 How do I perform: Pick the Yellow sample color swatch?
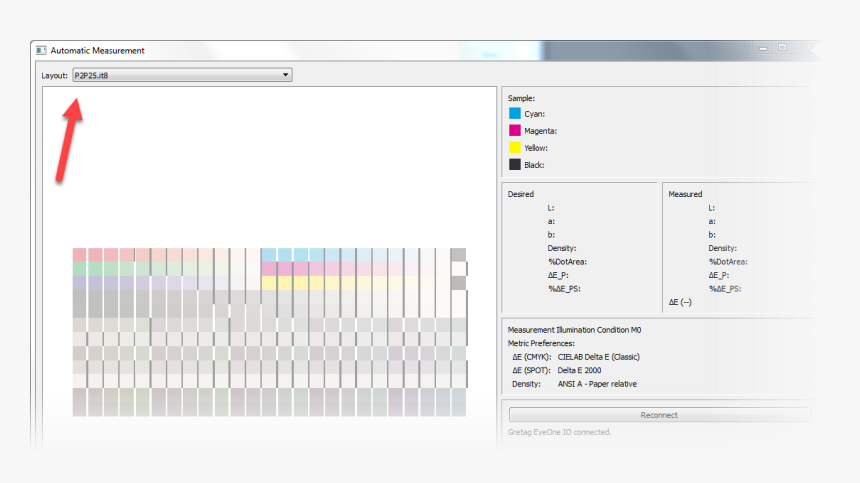point(515,148)
